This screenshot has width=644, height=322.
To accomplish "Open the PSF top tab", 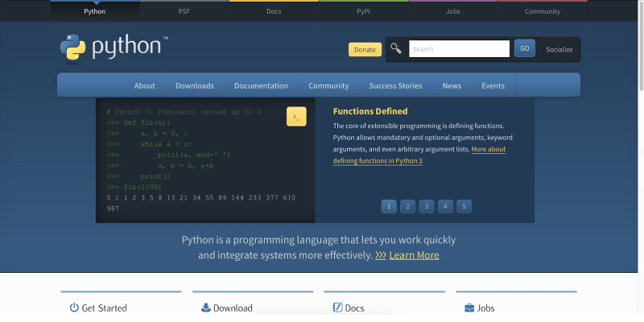I will tap(184, 11).
